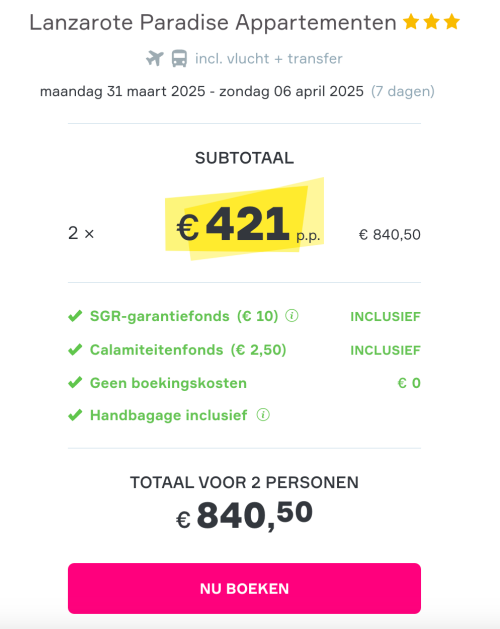Open Handbagage inclusief info icon

coord(263,415)
